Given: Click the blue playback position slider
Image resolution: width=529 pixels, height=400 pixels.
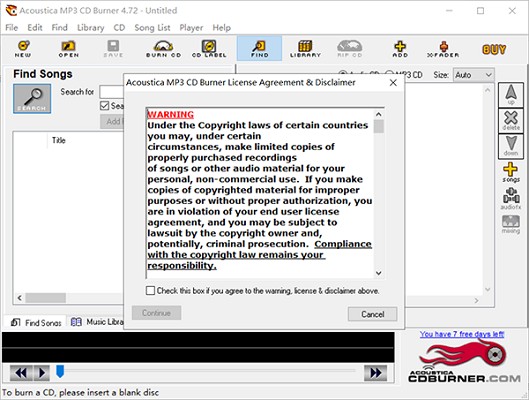Looking at the screenshot, I should coord(60,371).
